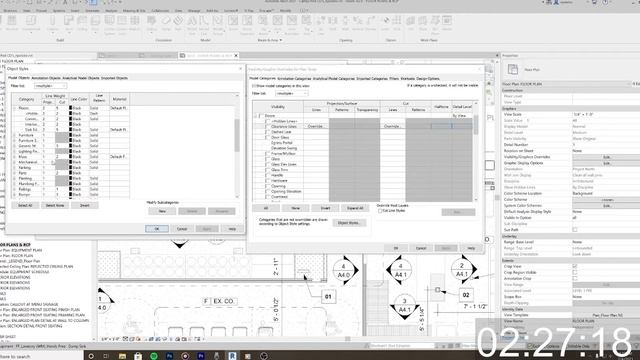Select the Model Group tool
This screenshot has height=360, width=640.
pos(218,24)
